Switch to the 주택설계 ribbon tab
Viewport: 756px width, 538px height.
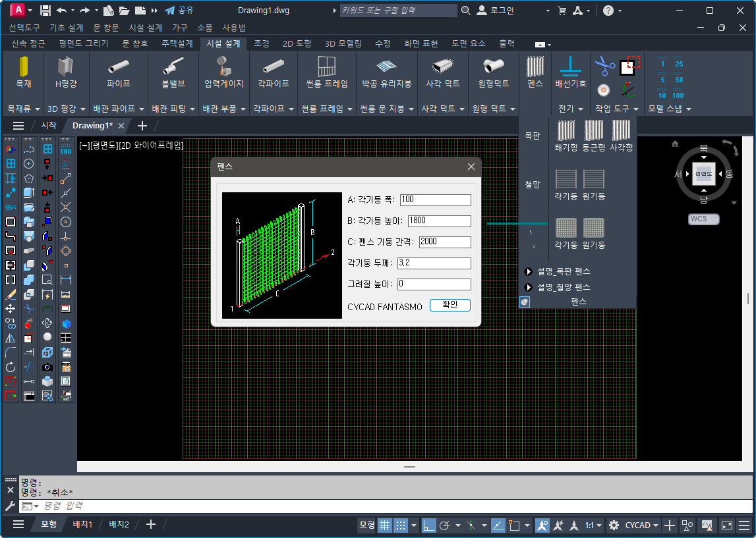tap(177, 43)
